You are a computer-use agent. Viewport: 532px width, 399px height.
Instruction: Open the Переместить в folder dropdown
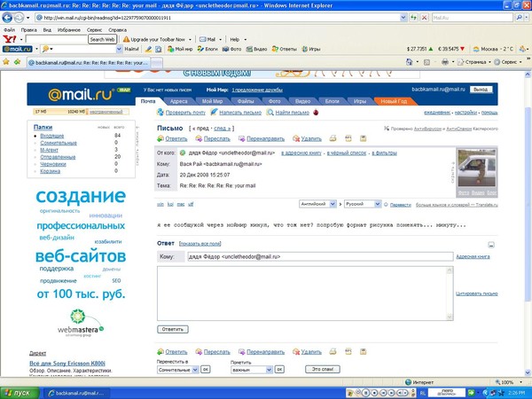pos(195,370)
